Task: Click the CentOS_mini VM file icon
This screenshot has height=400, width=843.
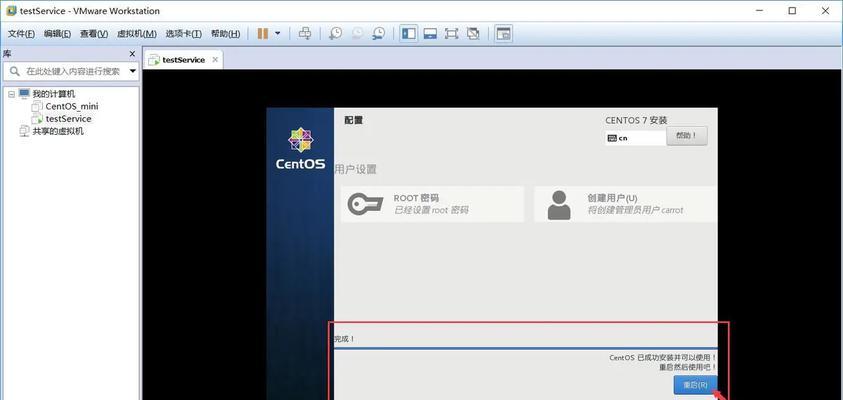Action: pyautogui.click(x=37, y=106)
